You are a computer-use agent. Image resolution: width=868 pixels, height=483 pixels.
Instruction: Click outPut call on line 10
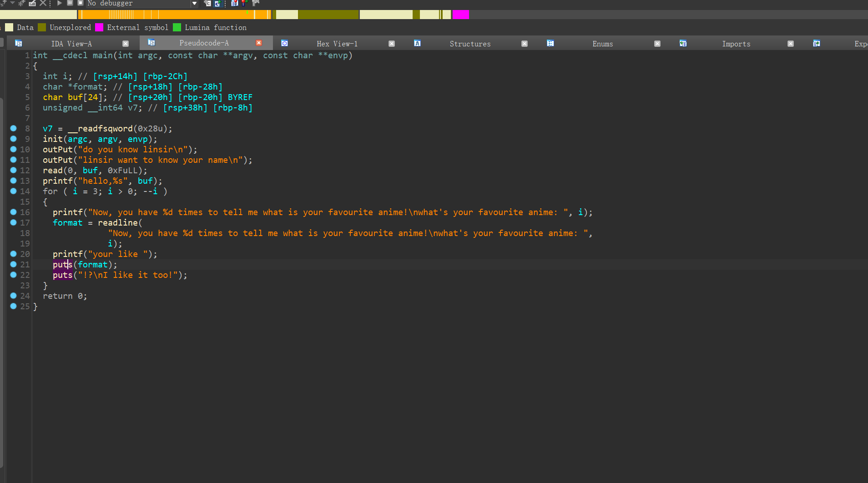(58, 150)
